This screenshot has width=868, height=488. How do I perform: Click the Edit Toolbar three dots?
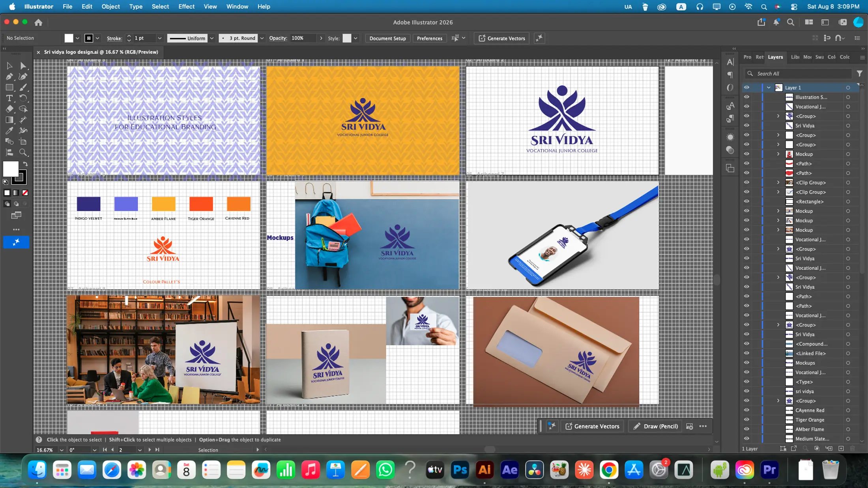pyautogui.click(x=16, y=229)
